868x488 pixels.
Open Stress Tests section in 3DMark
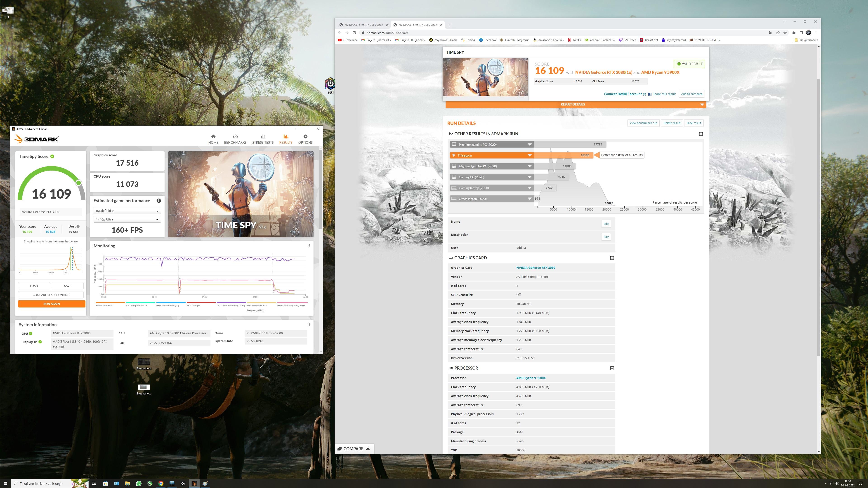pyautogui.click(x=263, y=139)
